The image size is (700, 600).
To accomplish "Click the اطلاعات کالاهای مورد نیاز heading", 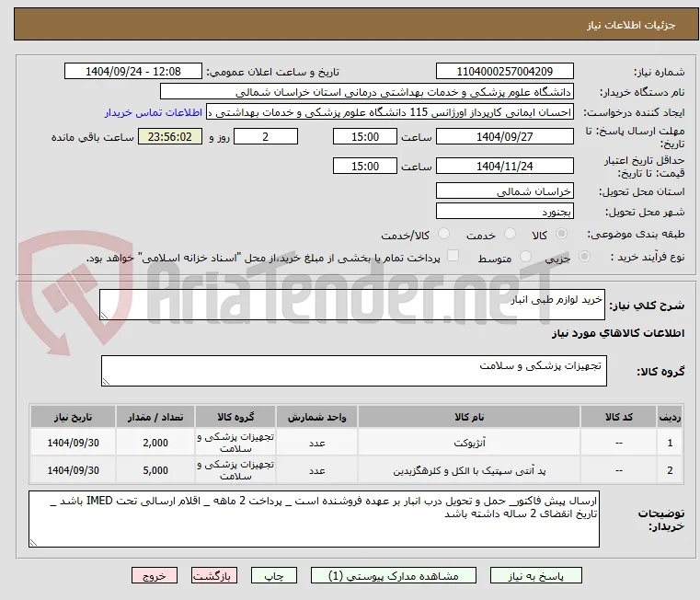I will [618, 333].
